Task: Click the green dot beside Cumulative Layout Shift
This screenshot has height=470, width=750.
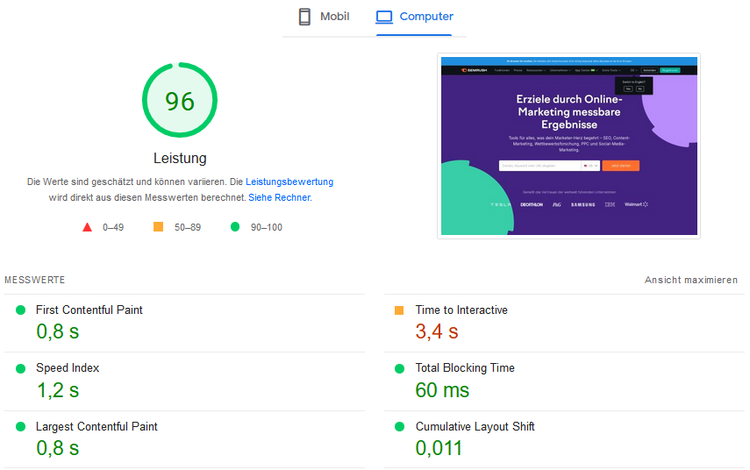Action: point(399,426)
